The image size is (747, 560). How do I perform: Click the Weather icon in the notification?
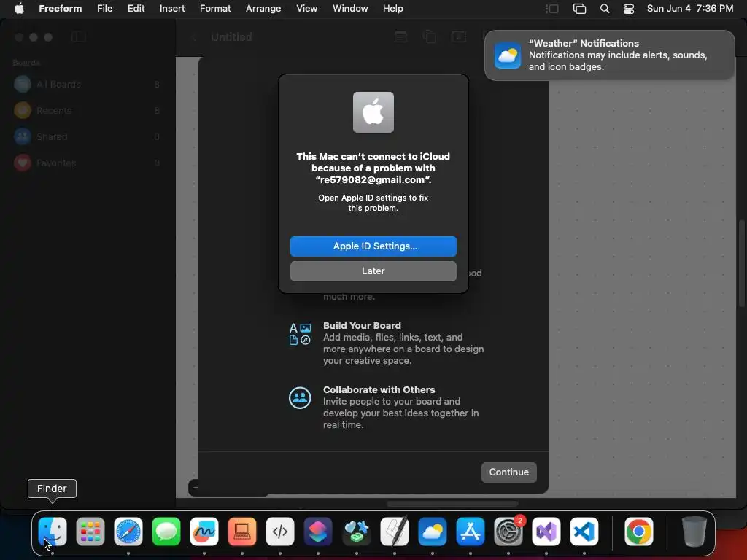tap(508, 55)
